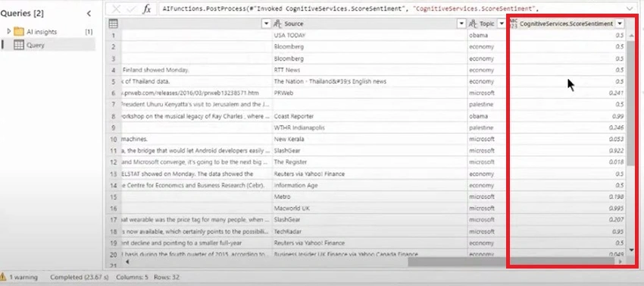The image size is (644, 286).
Task: Select the Query table item
Action: tap(36, 46)
